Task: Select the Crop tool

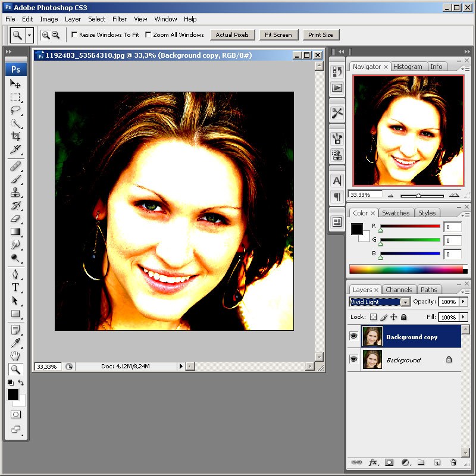Action: tap(15, 136)
